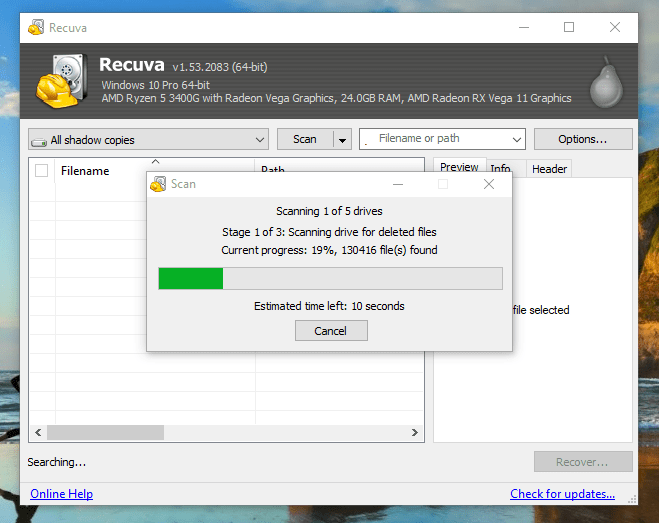Image resolution: width=659 pixels, height=523 pixels.
Task: Close the Recuva main window
Action: tap(615, 27)
